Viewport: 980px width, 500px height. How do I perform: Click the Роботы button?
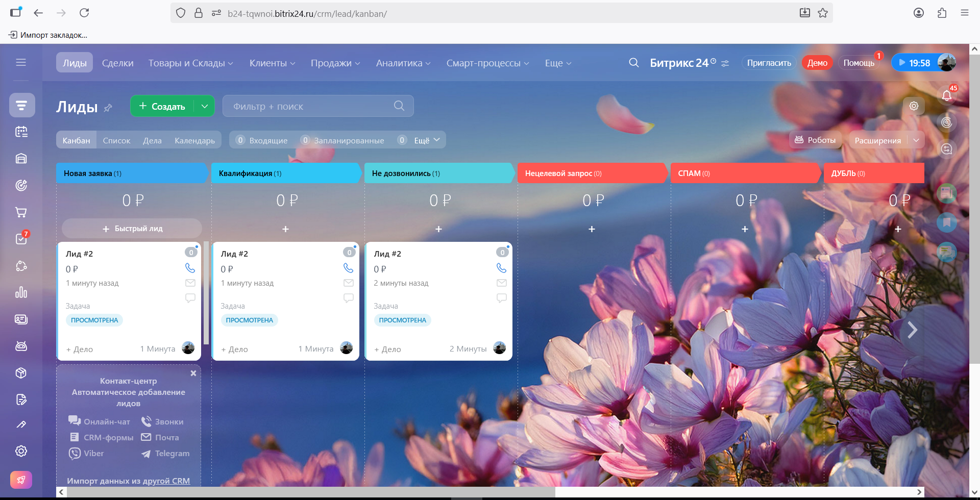point(815,140)
